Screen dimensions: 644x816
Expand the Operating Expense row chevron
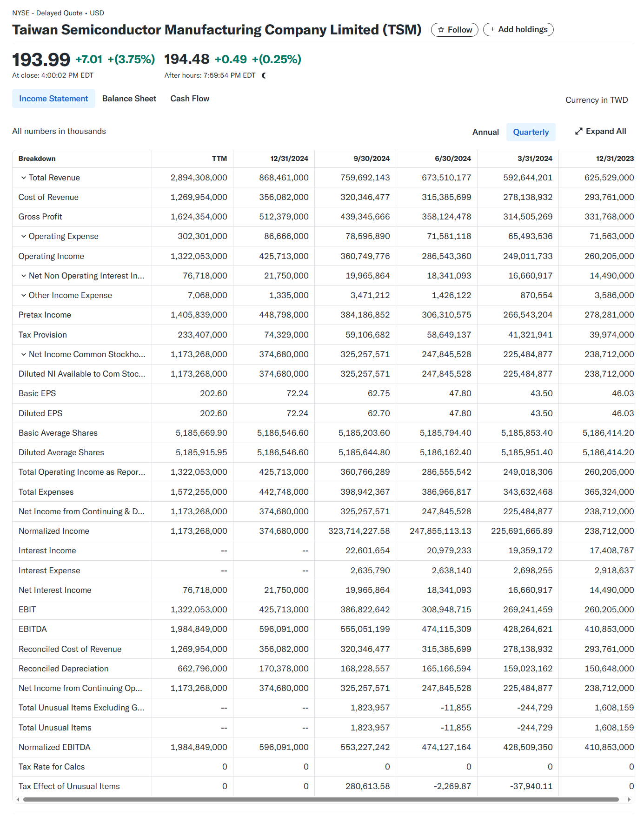(x=23, y=236)
